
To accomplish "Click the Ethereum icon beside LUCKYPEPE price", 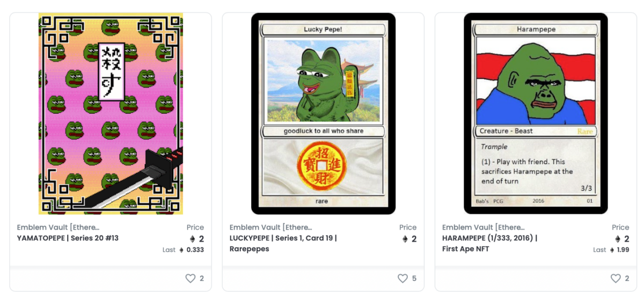I will [405, 239].
